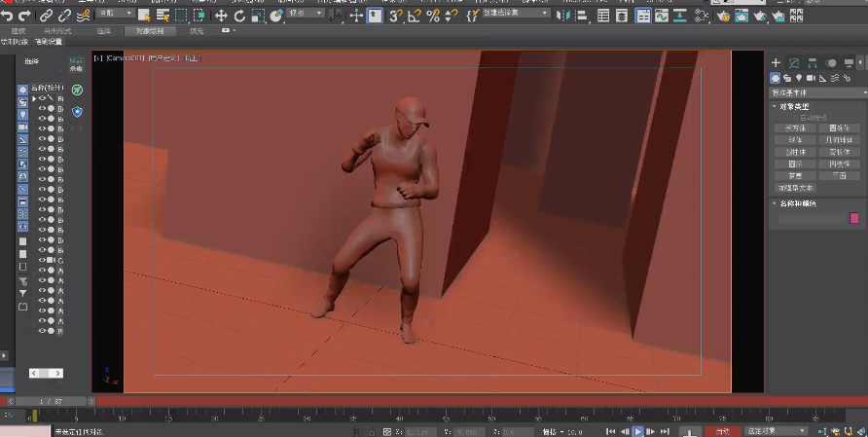Image resolution: width=868 pixels, height=437 pixels.
Task: Open the Curve Editor
Action: [662, 16]
